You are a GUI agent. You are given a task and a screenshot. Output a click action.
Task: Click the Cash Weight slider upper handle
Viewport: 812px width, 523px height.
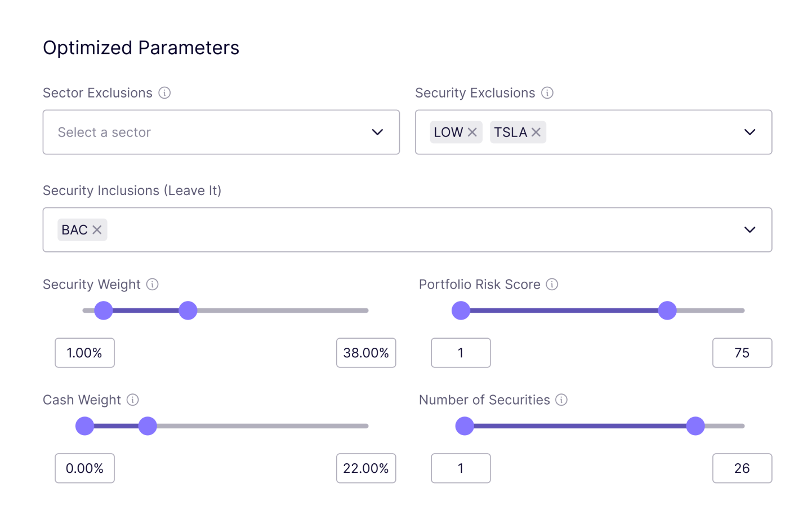tap(148, 426)
